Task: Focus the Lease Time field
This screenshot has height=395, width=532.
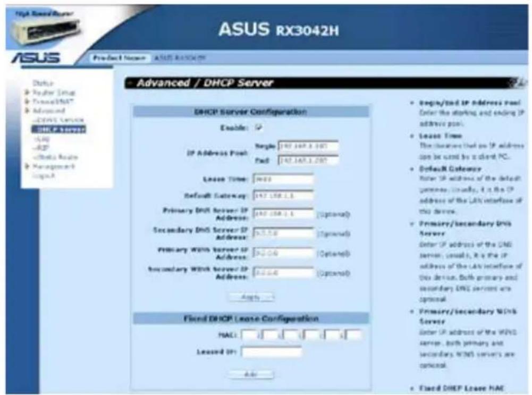Action: [283, 179]
